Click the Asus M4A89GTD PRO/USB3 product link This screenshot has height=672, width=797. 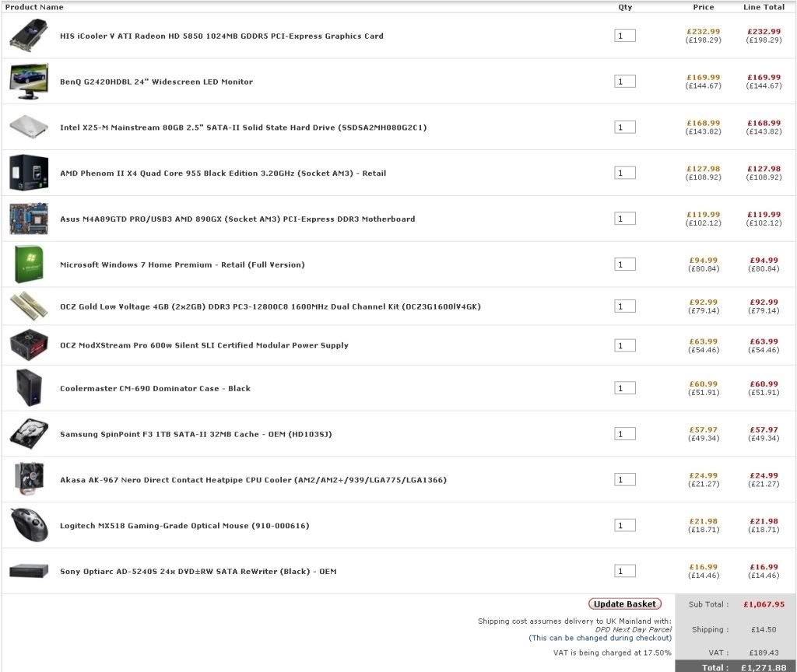(237, 219)
